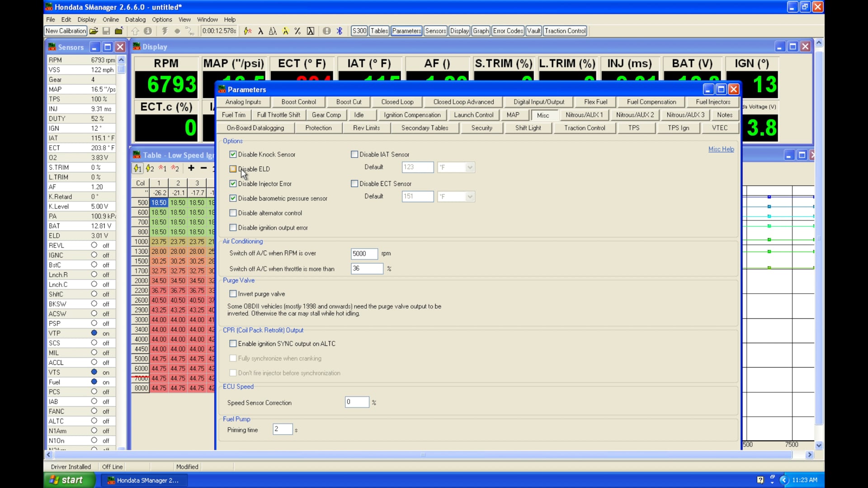868x488 pixels.
Task: Switch to the Traction Control parameters tab
Action: [x=585, y=128]
